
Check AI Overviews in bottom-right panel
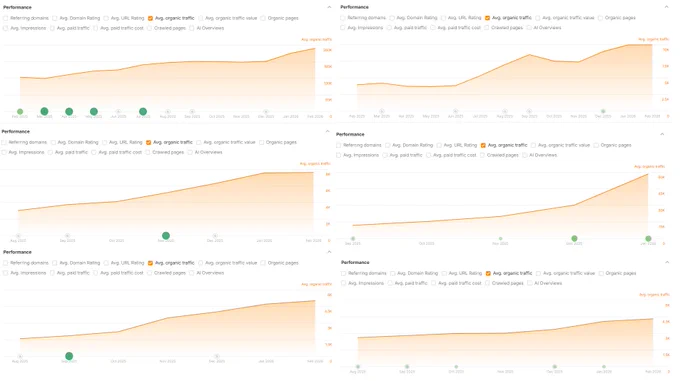click(530, 283)
